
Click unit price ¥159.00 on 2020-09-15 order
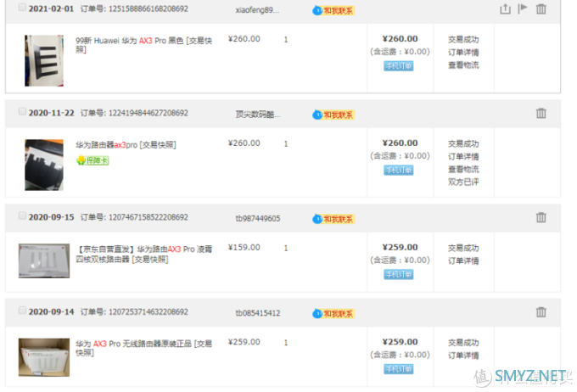point(244,248)
